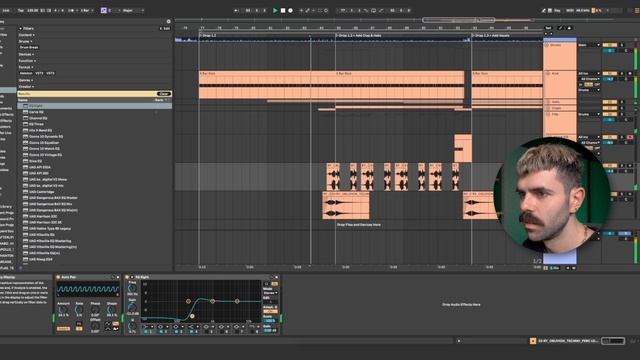Toggle EQ Eight Adaptive Q button

pos(270,311)
